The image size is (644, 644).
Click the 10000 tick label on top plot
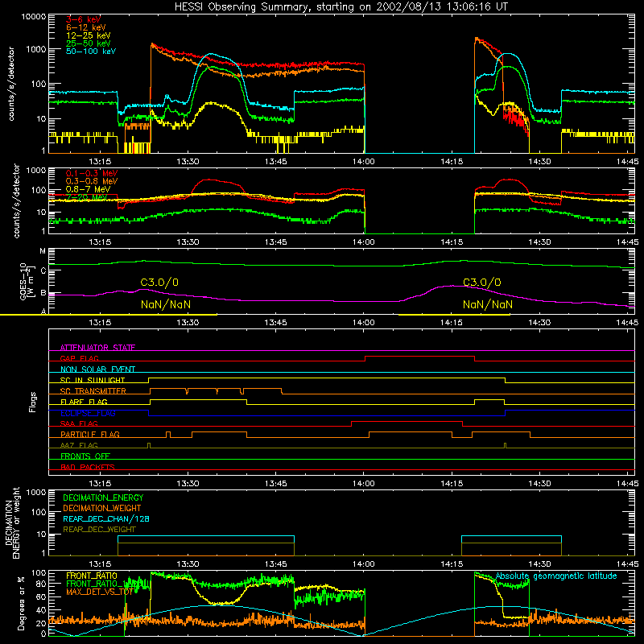point(34,17)
